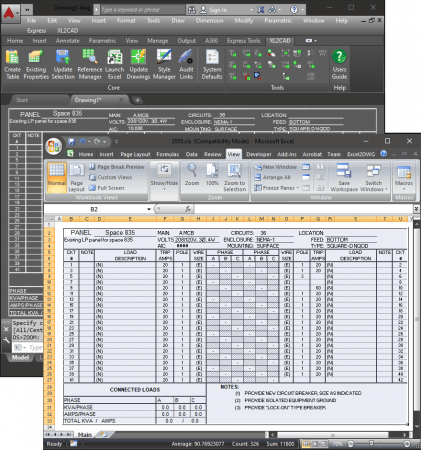421x450 pixels.
Task: Click Arrange All in Excel
Action: (272, 177)
